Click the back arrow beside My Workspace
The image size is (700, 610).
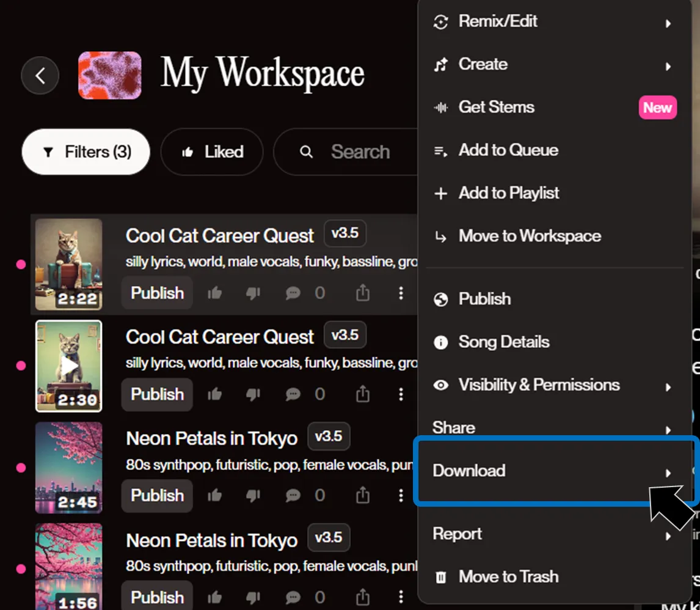(40, 76)
